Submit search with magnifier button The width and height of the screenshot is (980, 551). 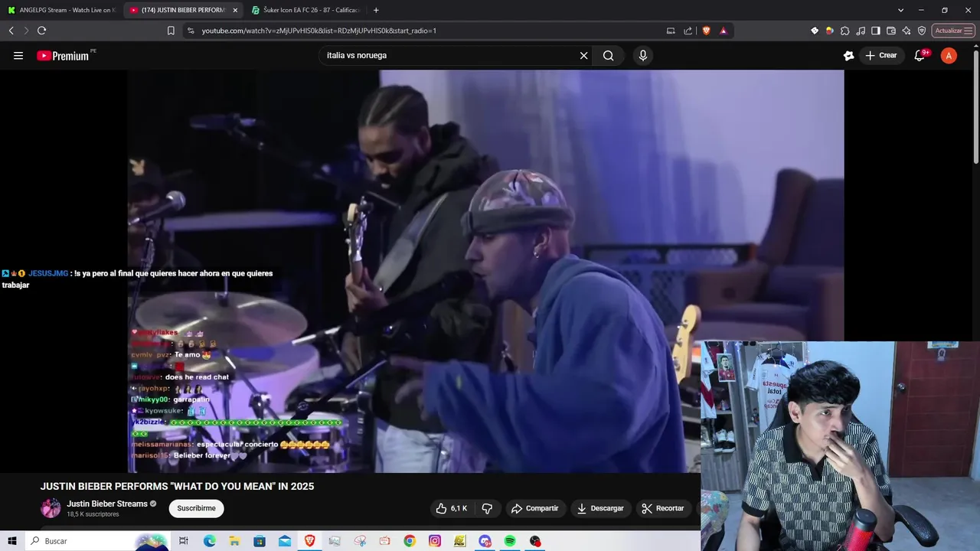pyautogui.click(x=608, y=55)
